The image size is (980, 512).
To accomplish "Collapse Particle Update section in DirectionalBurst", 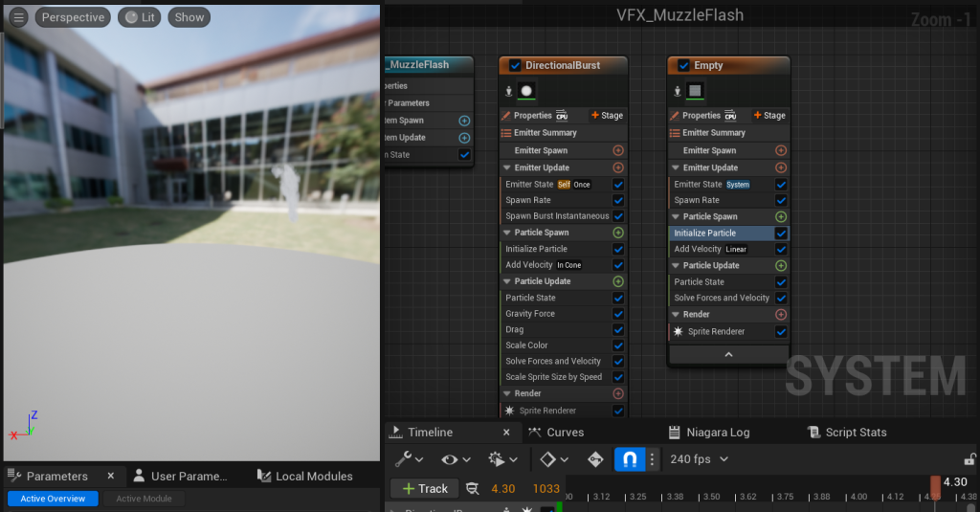I will coord(507,281).
